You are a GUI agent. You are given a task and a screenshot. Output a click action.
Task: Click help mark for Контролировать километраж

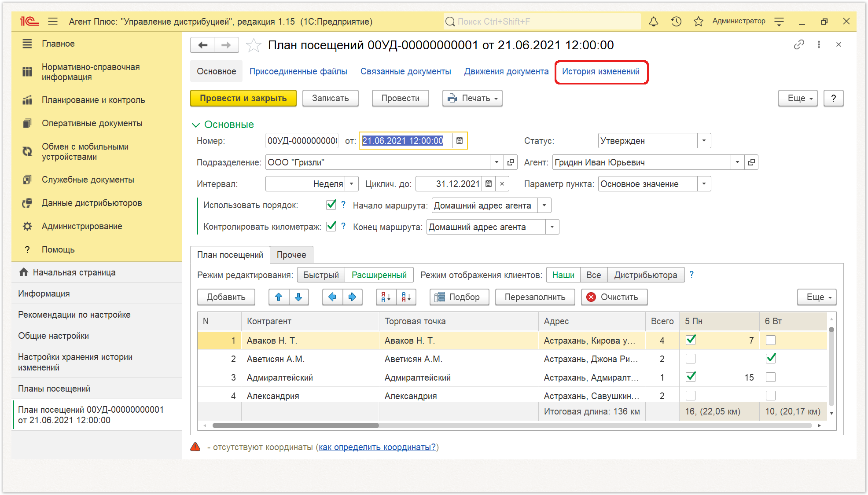343,226
